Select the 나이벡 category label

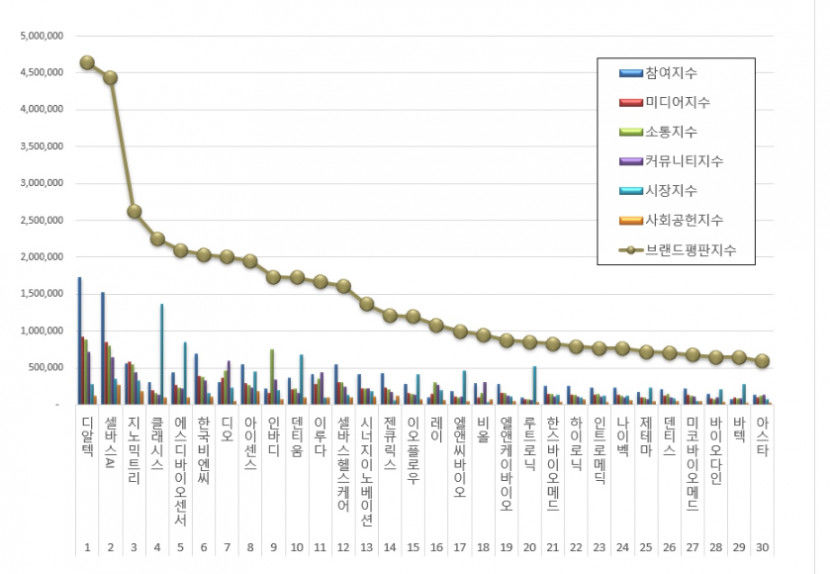[623, 436]
